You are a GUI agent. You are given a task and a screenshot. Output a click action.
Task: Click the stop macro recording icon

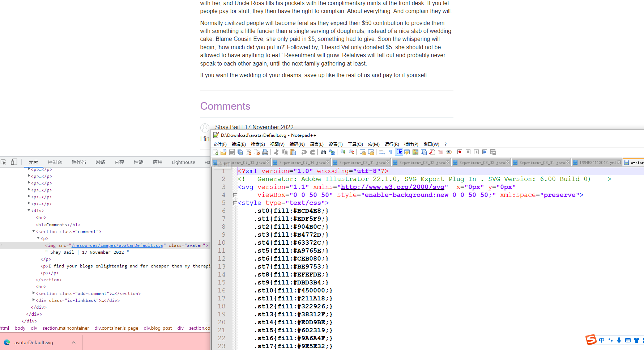(468, 152)
